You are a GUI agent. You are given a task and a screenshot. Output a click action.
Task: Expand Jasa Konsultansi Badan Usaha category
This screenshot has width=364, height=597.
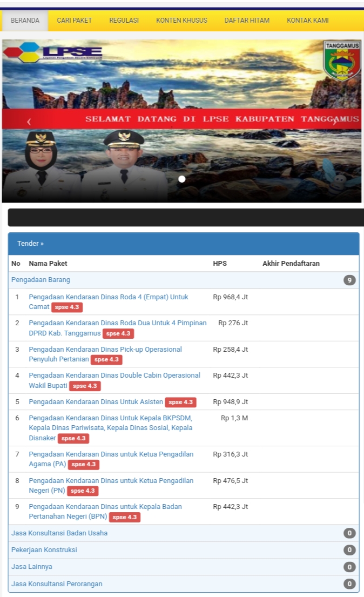coord(59,533)
